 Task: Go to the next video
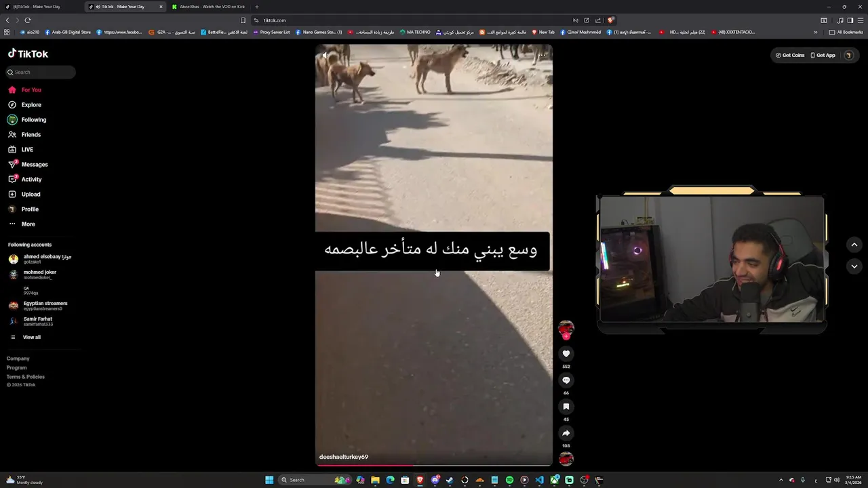[x=854, y=266]
